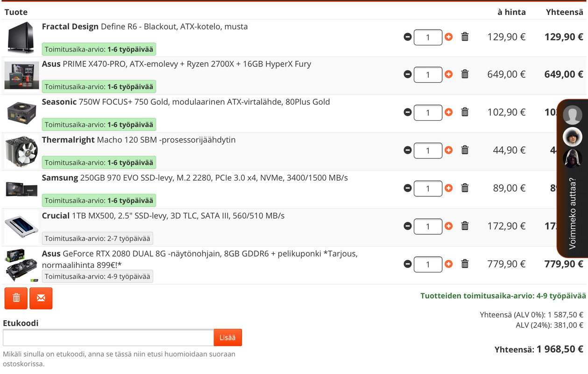
Task: Focus the Etukoodi discount code field
Action: 108,338
